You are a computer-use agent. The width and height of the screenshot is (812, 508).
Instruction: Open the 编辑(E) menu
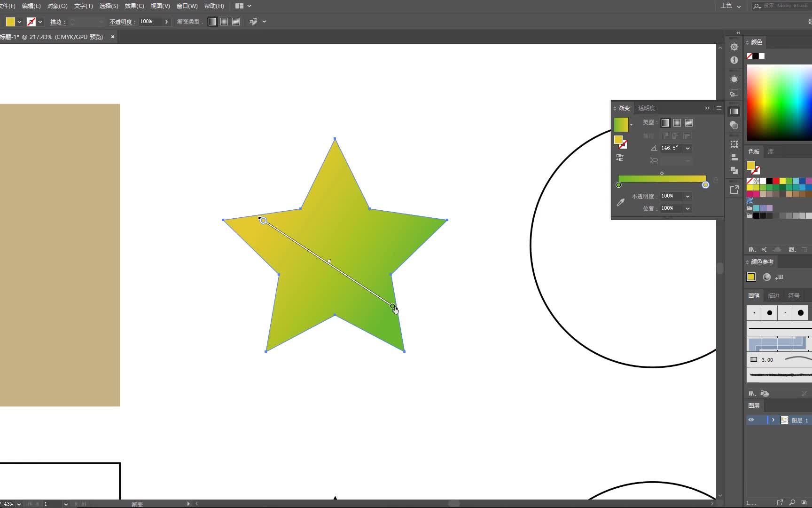click(x=31, y=6)
